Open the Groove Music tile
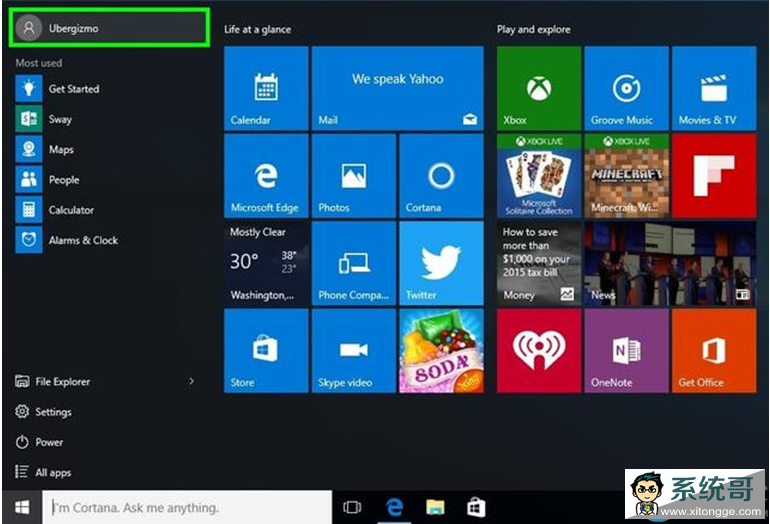The width and height of the screenshot is (770, 524). [627, 88]
